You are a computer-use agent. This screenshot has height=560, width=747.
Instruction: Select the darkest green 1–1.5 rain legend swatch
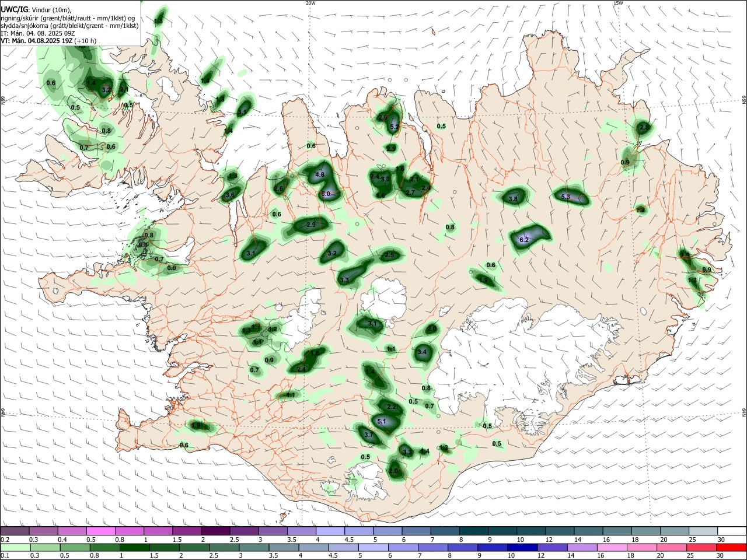click(134, 547)
